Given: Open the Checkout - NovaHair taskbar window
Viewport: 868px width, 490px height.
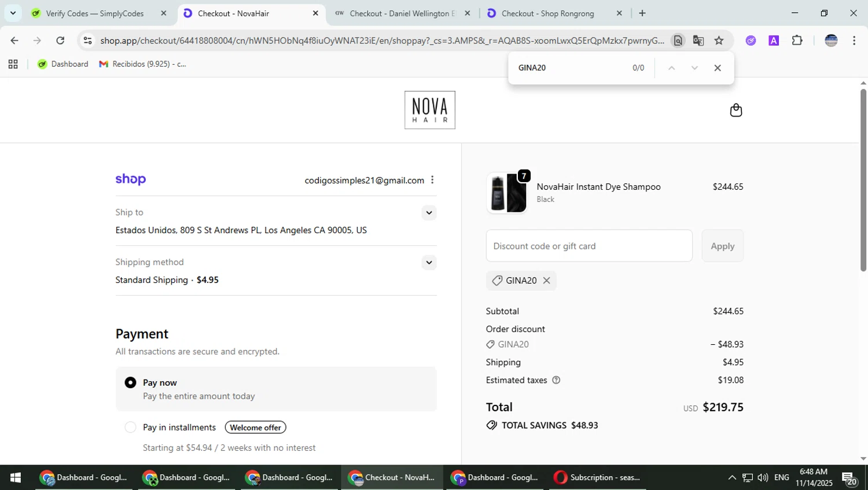Looking at the screenshot, I should 392,477.
